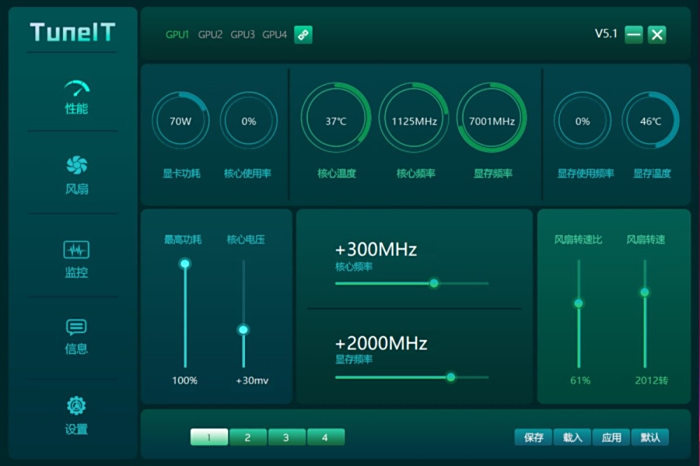Image resolution: width=700 pixels, height=466 pixels.
Task: Click the 载入 load button
Action: [572, 437]
